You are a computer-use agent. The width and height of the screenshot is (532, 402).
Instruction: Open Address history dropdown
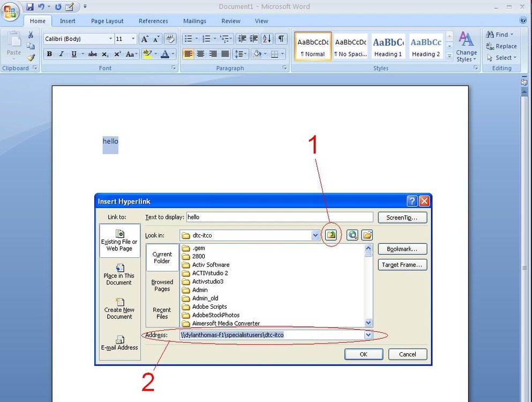[x=369, y=335]
